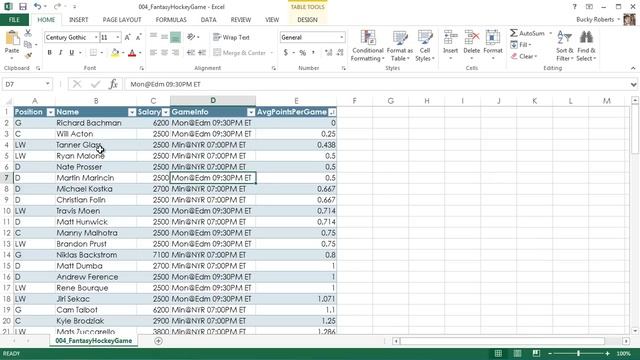This screenshot has height=360, width=640.
Task: Switch to Page Break Preview in status bar
Action: click(536, 353)
